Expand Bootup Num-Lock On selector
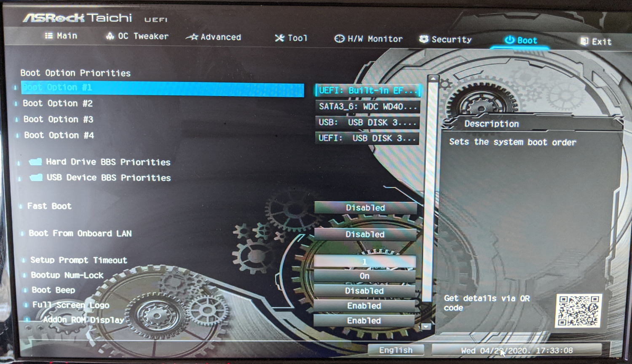This screenshot has width=632, height=364. coord(364,276)
